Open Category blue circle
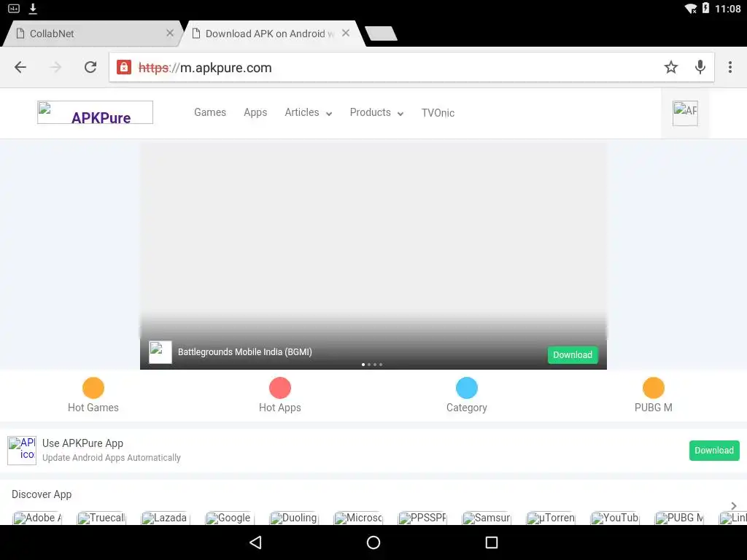Image resolution: width=747 pixels, height=560 pixels. tap(467, 388)
